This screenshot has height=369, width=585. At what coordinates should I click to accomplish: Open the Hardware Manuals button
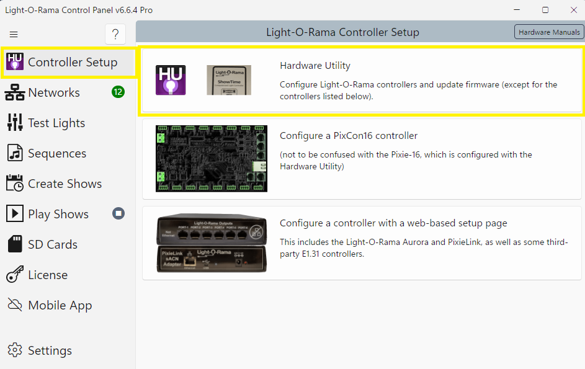(x=549, y=32)
